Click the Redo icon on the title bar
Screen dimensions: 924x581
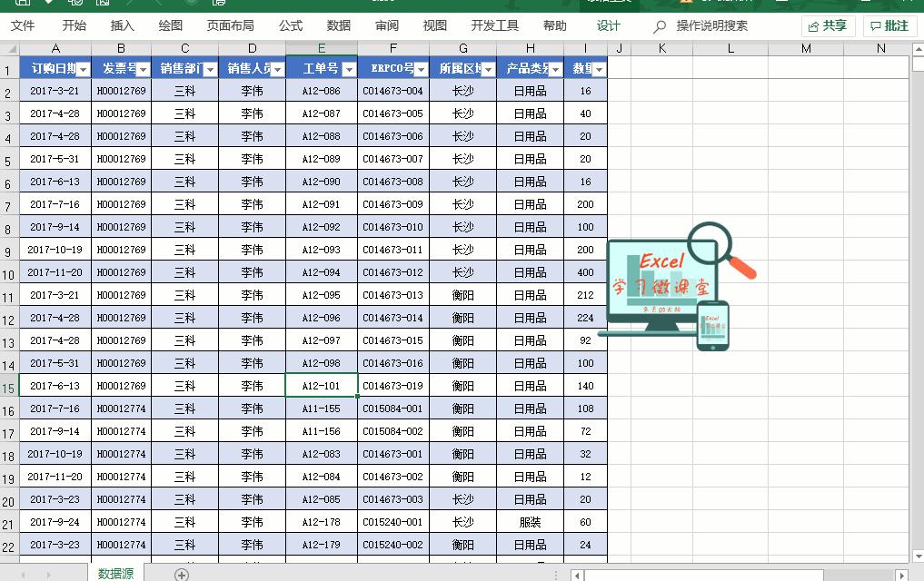pyautogui.click(x=161, y=4)
